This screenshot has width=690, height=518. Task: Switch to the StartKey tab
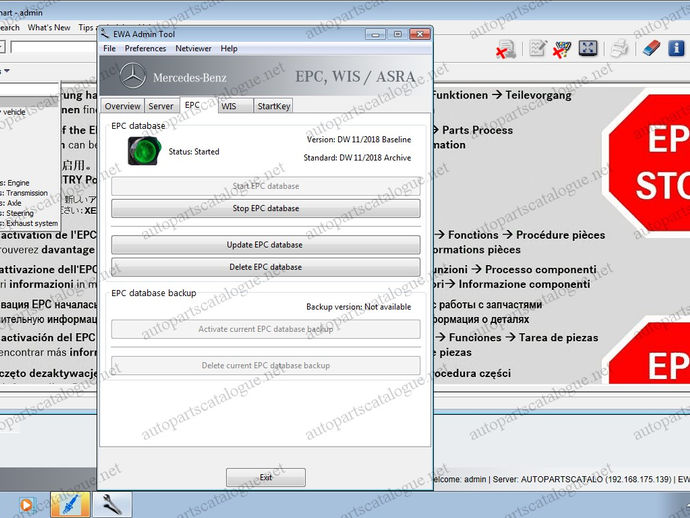point(274,106)
